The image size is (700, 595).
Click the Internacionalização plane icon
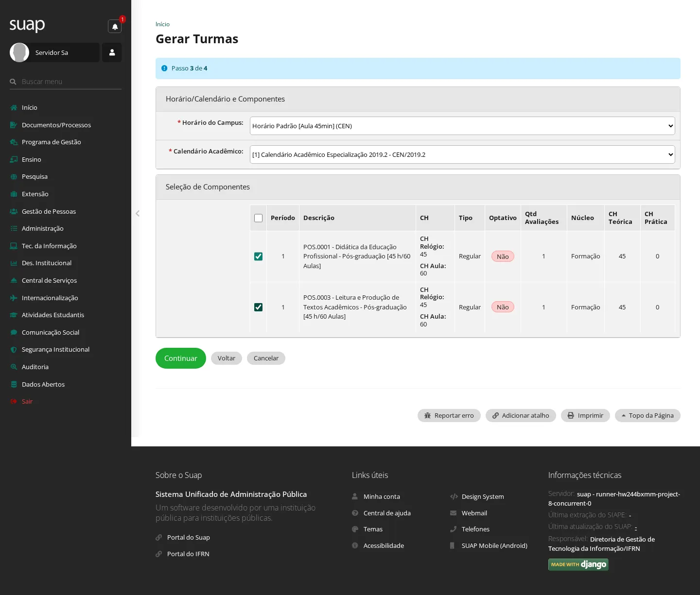click(x=14, y=298)
